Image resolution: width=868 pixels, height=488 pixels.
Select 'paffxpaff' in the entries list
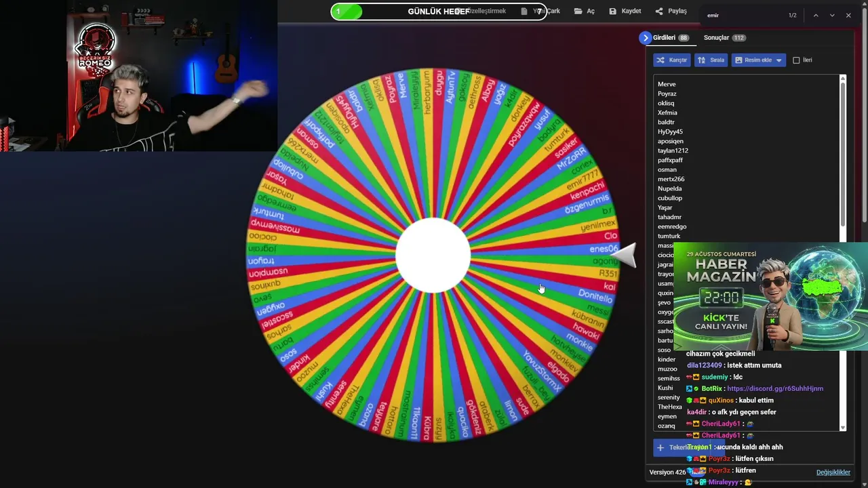670,161
